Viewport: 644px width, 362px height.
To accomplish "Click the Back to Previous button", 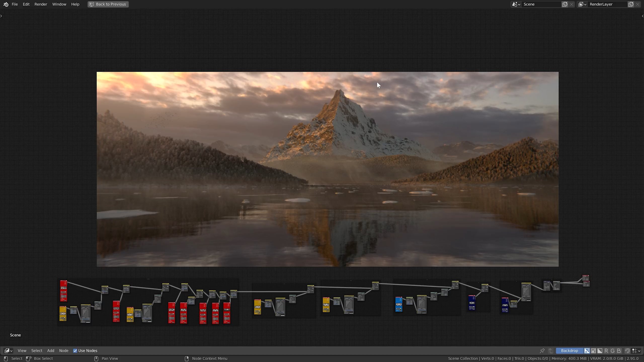I will tap(108, 4).
